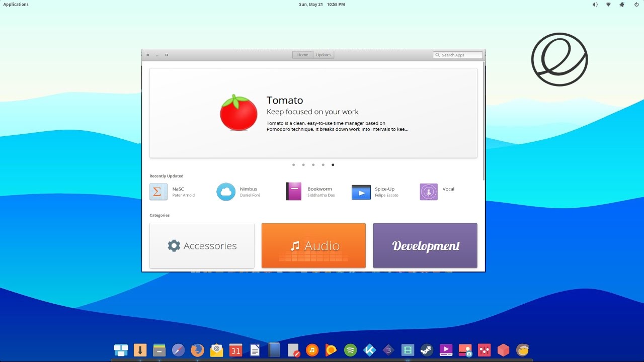Open the Calendar dock icon
This screenshot has width=644, height=362.
(236, 350)
